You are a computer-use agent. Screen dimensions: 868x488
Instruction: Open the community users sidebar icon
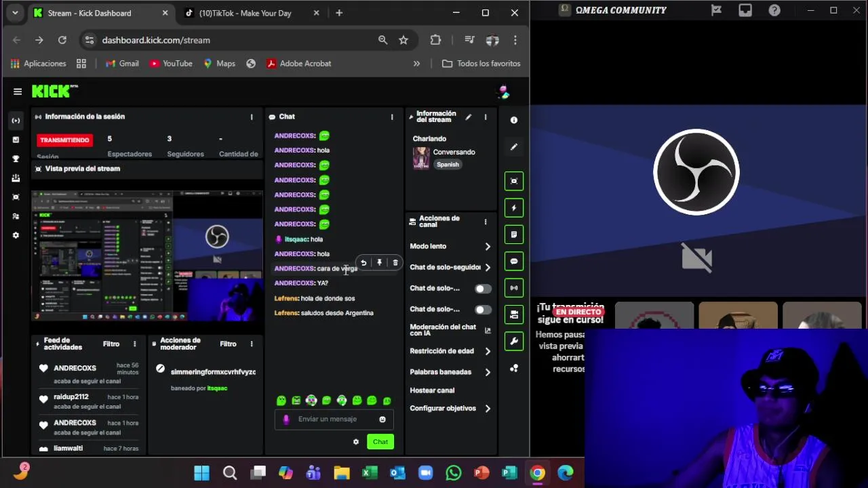(16, 216)
